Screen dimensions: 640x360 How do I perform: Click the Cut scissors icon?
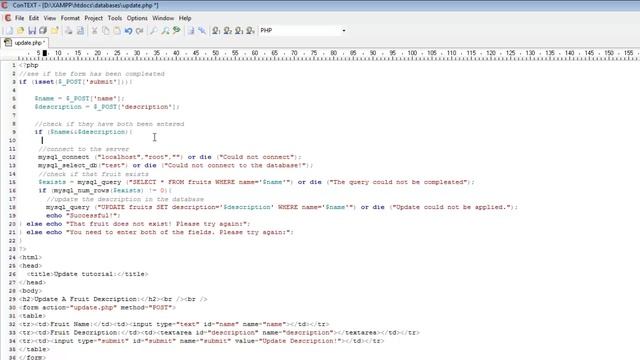coord(94,31)
